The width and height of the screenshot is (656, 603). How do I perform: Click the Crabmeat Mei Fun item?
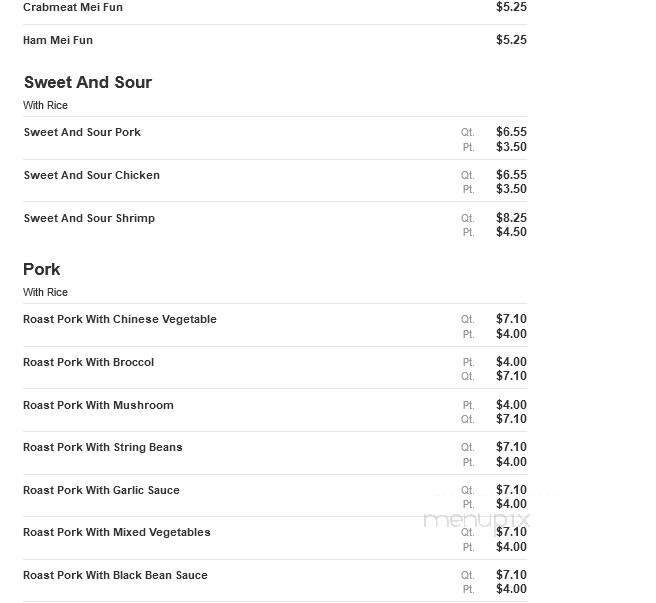pyautogui.click(x=73, y=7)
